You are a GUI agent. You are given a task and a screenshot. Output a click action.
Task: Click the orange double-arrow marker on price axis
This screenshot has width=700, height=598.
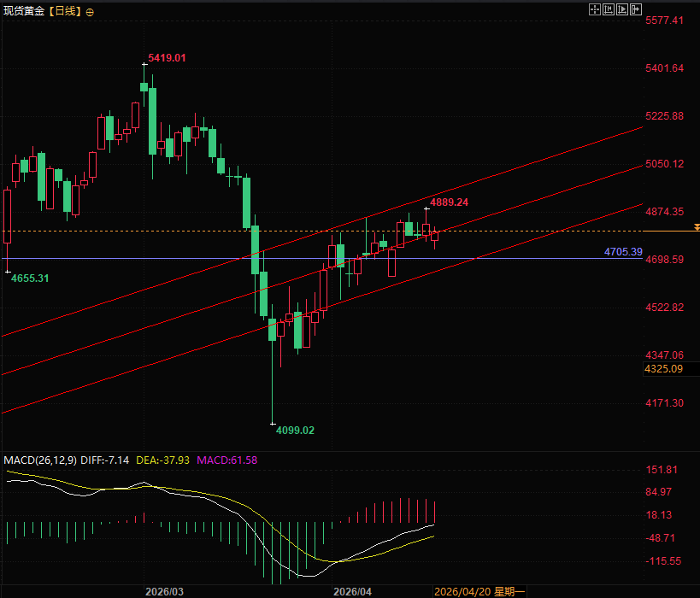tap(697, 227)
